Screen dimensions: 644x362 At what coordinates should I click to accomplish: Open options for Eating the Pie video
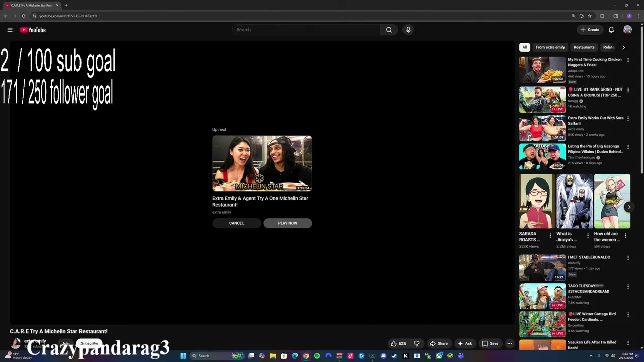pyautogui.click(x=628, y=147)
